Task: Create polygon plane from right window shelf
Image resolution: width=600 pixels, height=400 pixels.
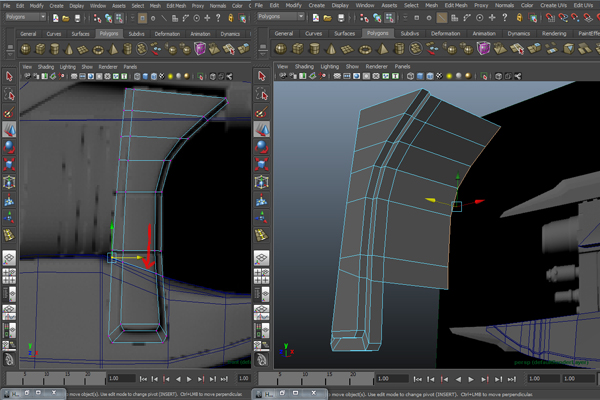Action: (x=347, y=49)
